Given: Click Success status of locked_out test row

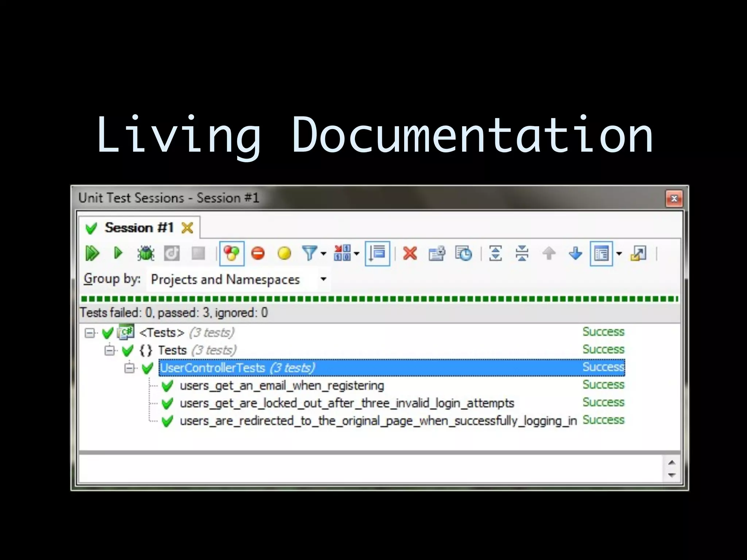Looking at the screenshot, I should click(x=604, y=402).
